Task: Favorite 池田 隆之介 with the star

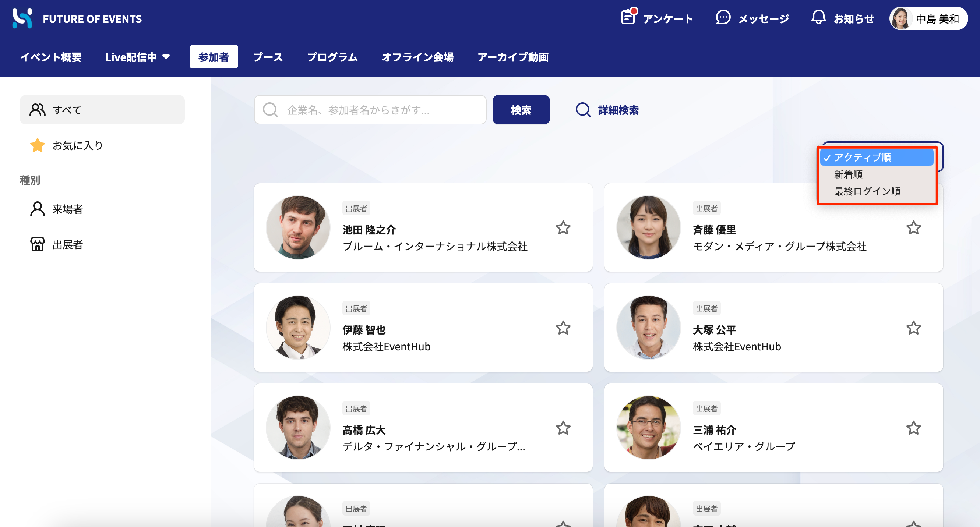Action: click(x=563, y=228)
